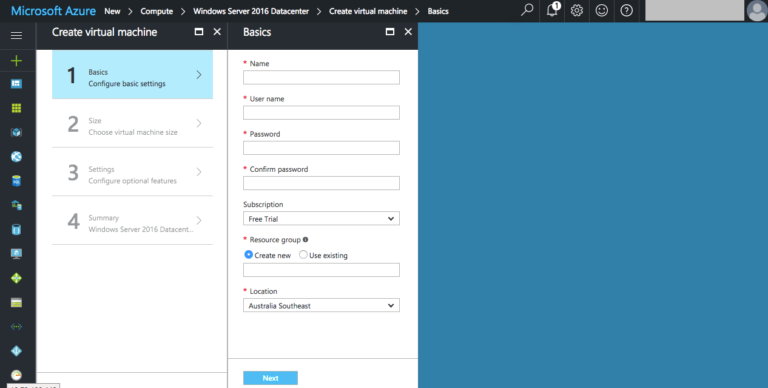Open the notifications bell icon
The width and height of the screenshot is (768, 388).
point(552,10)
